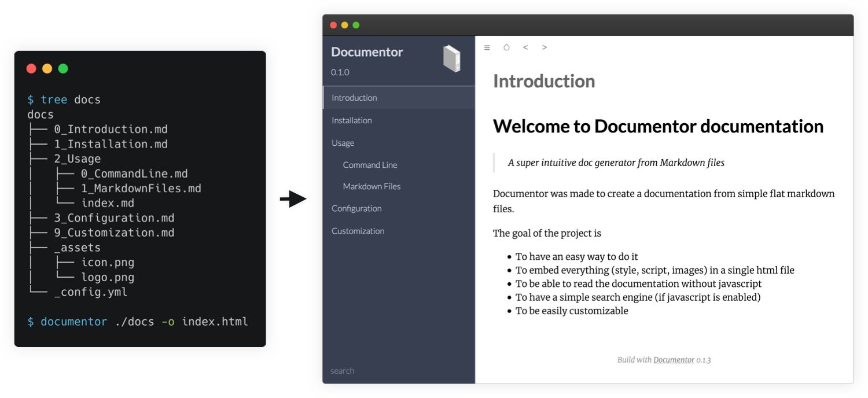Click the green traffic-light dot on terminal window
The width and height of the screenshot is (868, 398).
pos(64,68)
